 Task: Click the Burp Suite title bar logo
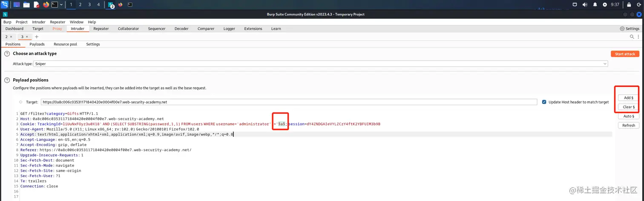5,14
